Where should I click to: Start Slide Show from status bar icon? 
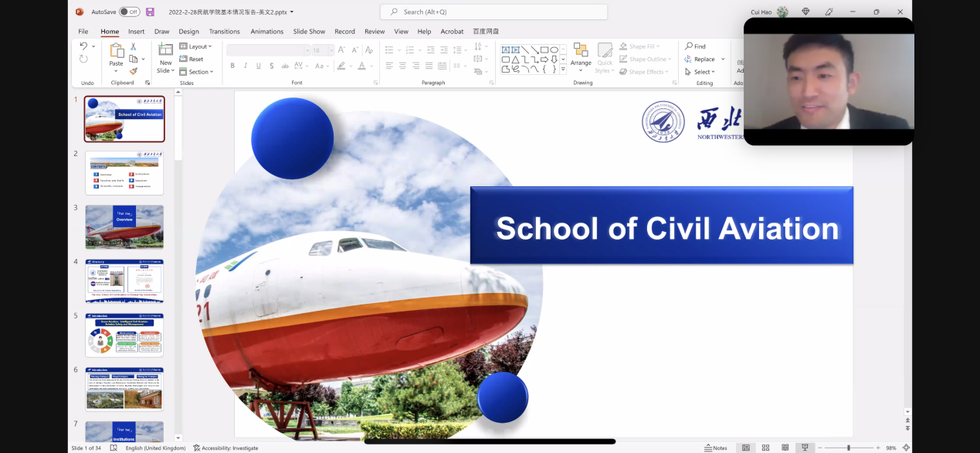[x=805, y=448]
